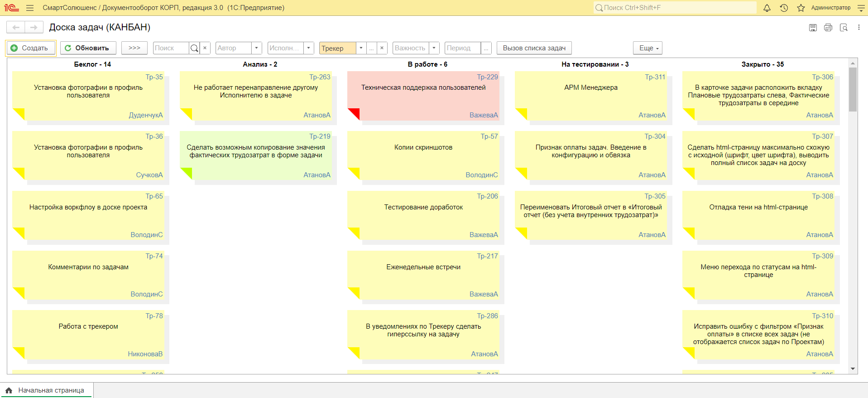This screenshot has width=868, height=398.
Task: Open card Tp-78 Работа с трекером
Action: click(88, 335)
